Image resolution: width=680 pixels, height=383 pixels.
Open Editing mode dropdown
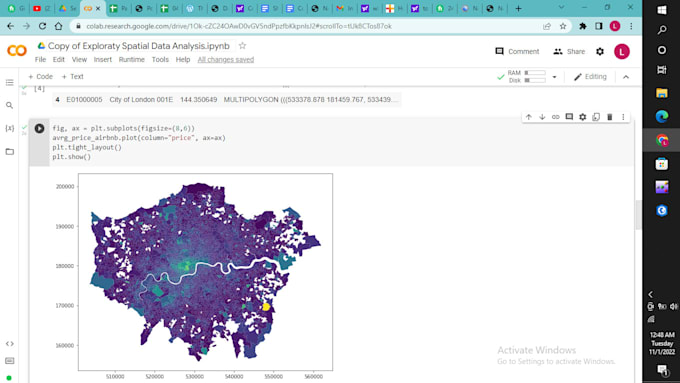(590, 77)
